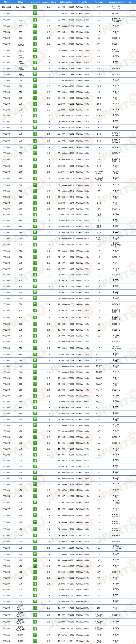Select the '176kW / 240KM' power cell
The height and width of the screenshot is (644, 136).
click(83, 116)
